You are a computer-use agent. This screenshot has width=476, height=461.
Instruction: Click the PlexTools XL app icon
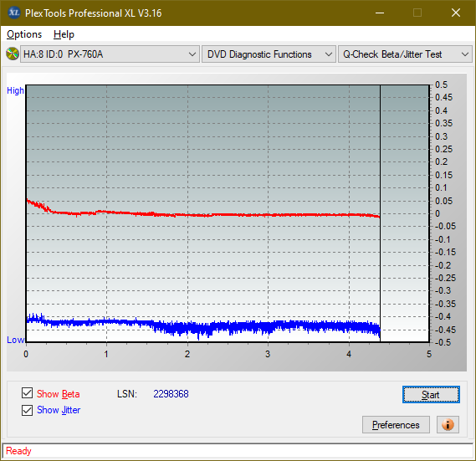13,13
